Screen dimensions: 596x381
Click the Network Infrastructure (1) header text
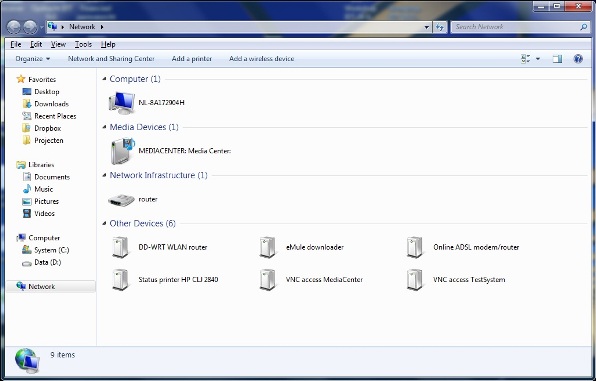click(x=159, y=175)
